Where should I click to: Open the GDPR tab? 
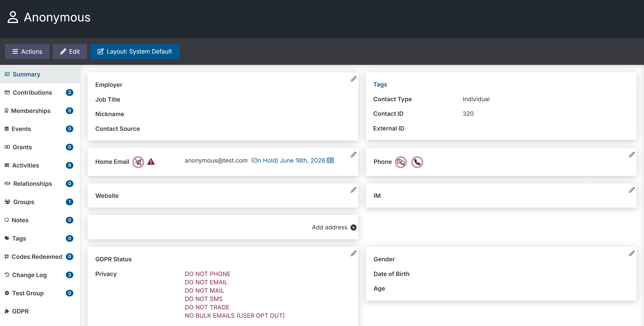[x=40, y=311]
